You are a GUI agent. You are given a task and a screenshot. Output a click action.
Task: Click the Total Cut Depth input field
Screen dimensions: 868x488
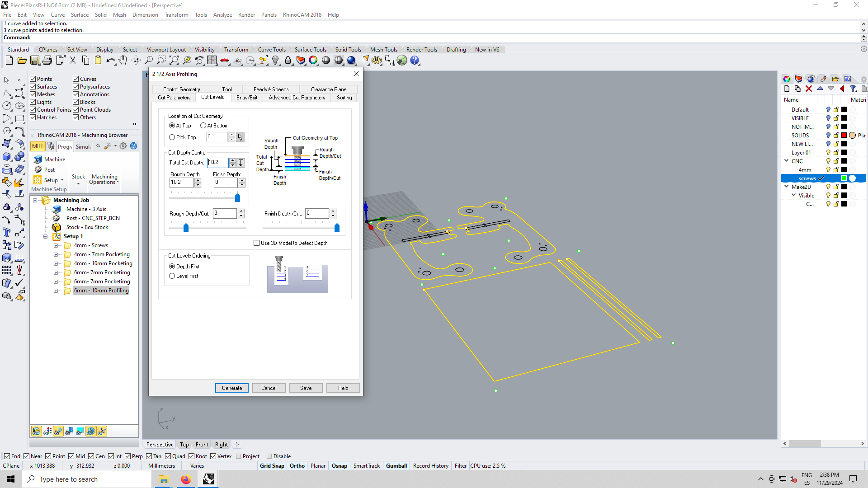click(218, 163)
